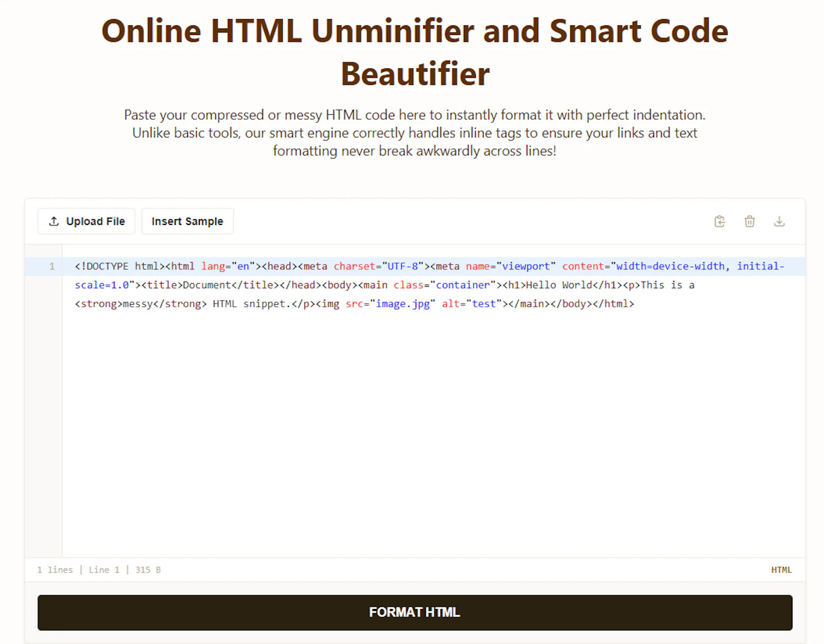Click the 'container' class value in code
The width and height of the screenshot is (824, 644).
click(463, 285)
